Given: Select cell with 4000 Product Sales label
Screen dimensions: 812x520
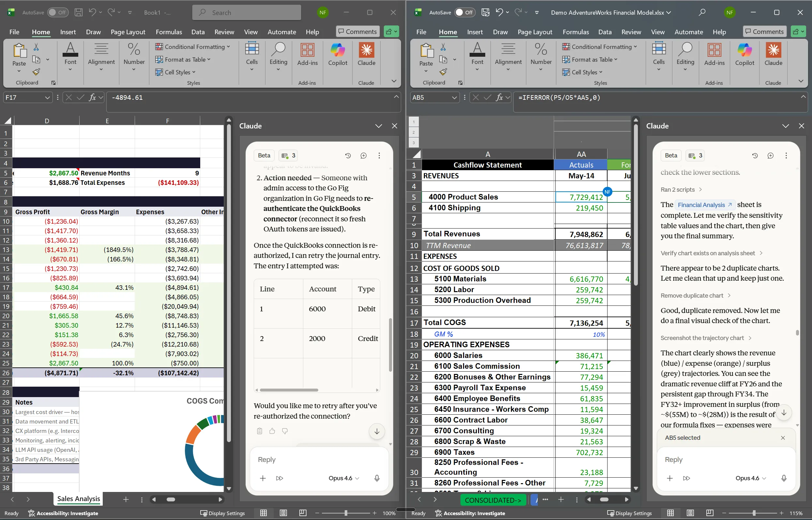Looking at the screenshot, I should [488, 197].
